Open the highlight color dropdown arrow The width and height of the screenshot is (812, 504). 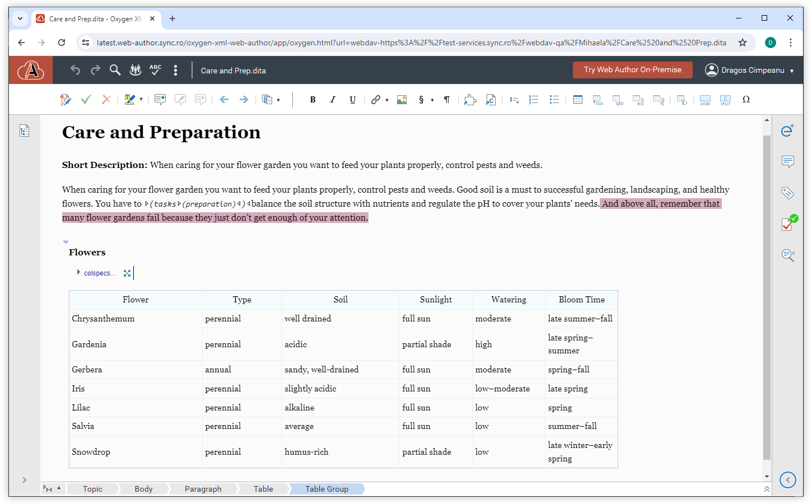click(x=141, y=100)
